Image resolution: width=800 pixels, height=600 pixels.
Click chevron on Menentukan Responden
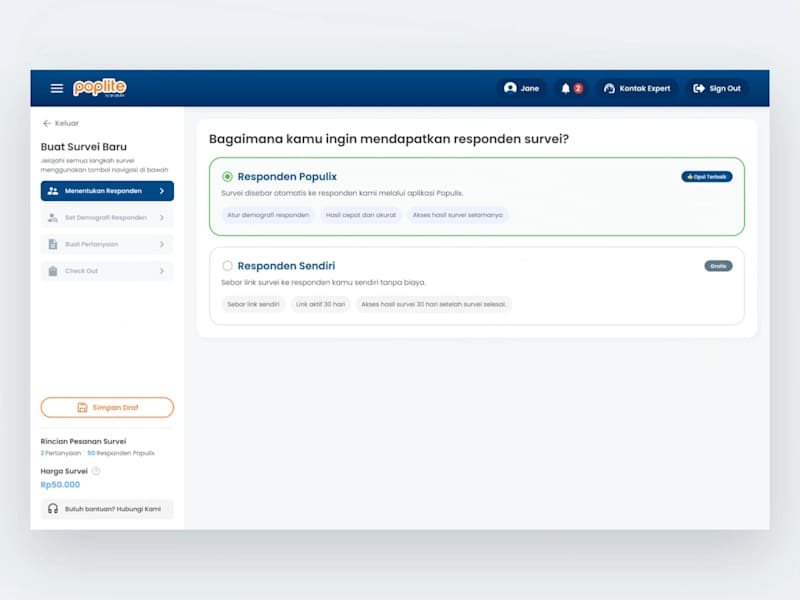(162, 191)
